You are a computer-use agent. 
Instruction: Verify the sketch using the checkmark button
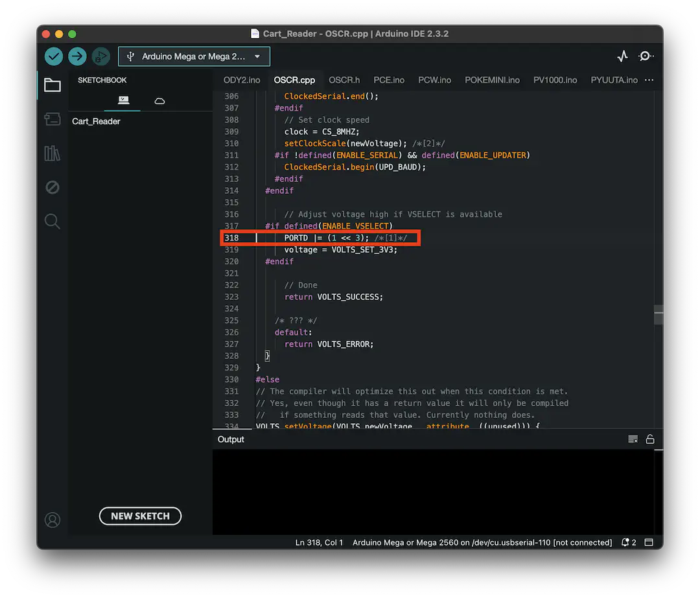click(x=54, y=56)
